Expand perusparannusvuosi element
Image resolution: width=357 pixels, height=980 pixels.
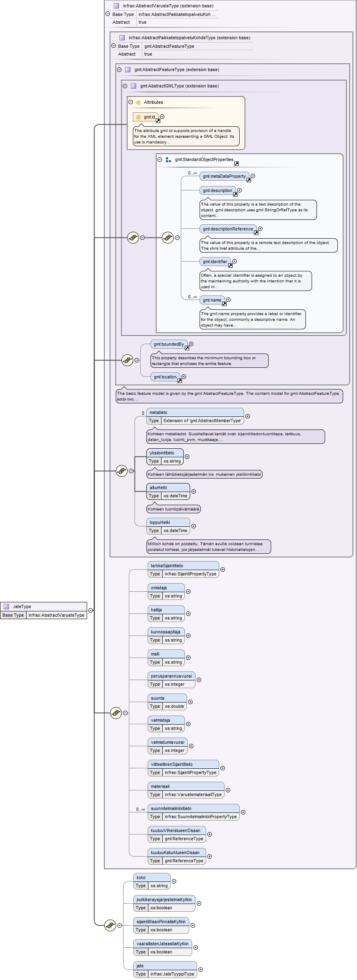click(199, 680)
